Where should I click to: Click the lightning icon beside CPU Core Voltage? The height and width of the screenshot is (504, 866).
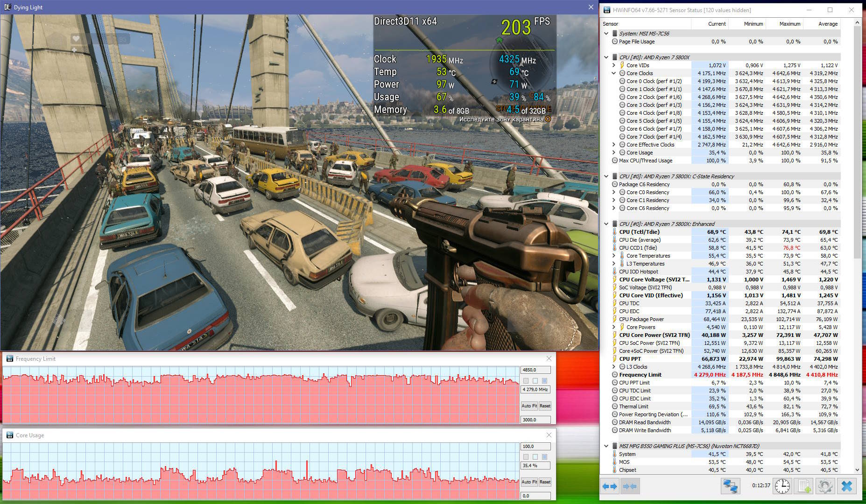[x=615, y=280]
